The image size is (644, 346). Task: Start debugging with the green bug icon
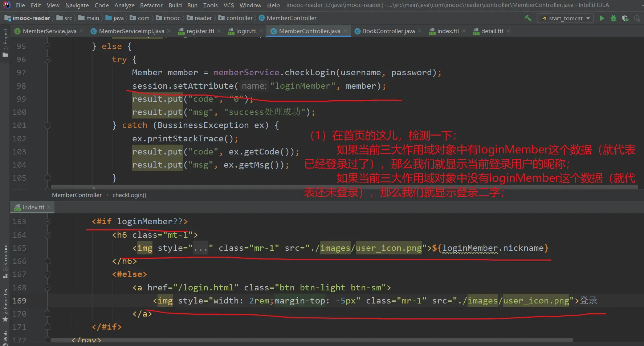coord(614,18)
